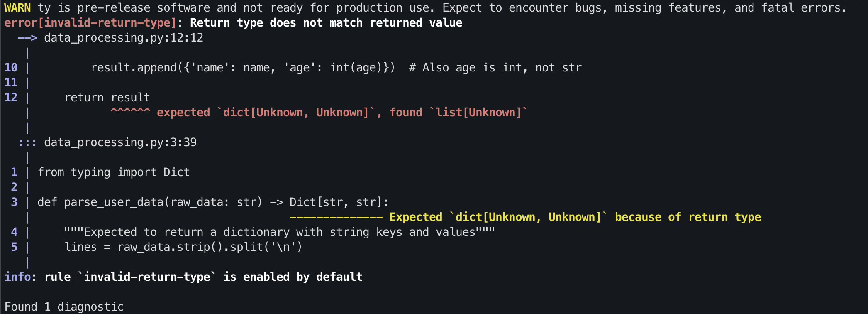Image resolution: width=868 pixels, height=314 pixels.
Task: Open the data_processing.py:3:39 file location
Action: point(120,142)
